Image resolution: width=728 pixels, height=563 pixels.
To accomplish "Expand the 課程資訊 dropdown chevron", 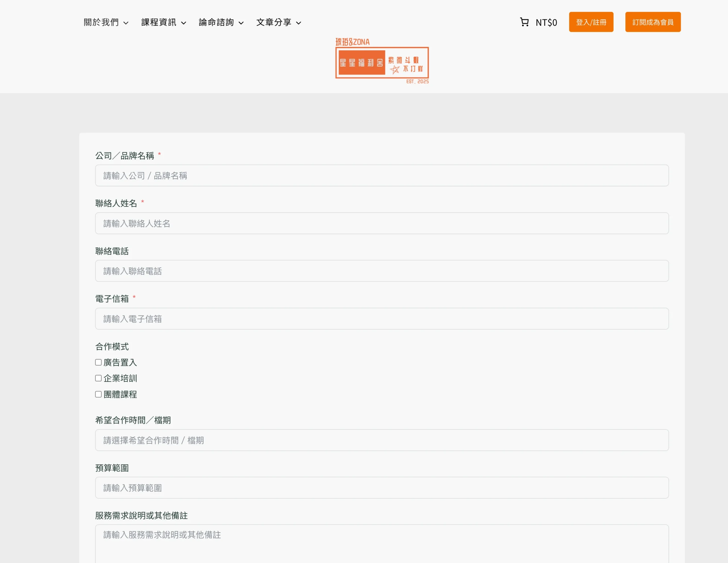I will click(x=184, y=23).
